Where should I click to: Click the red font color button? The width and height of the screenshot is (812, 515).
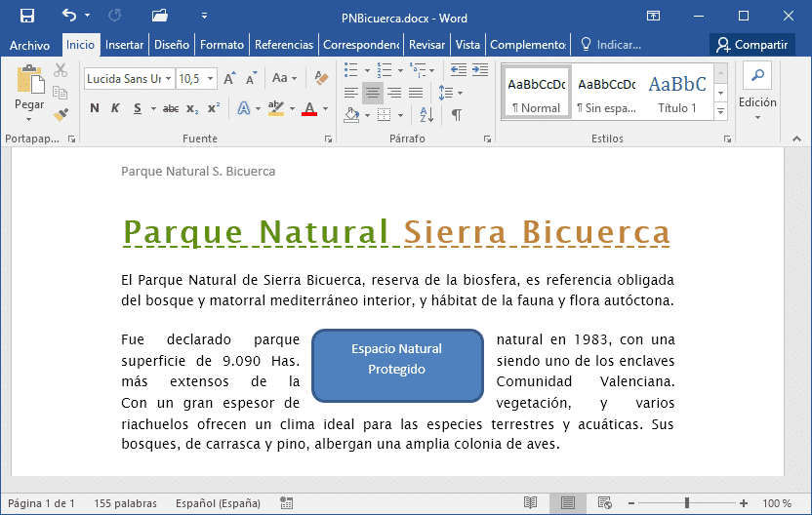310,108
